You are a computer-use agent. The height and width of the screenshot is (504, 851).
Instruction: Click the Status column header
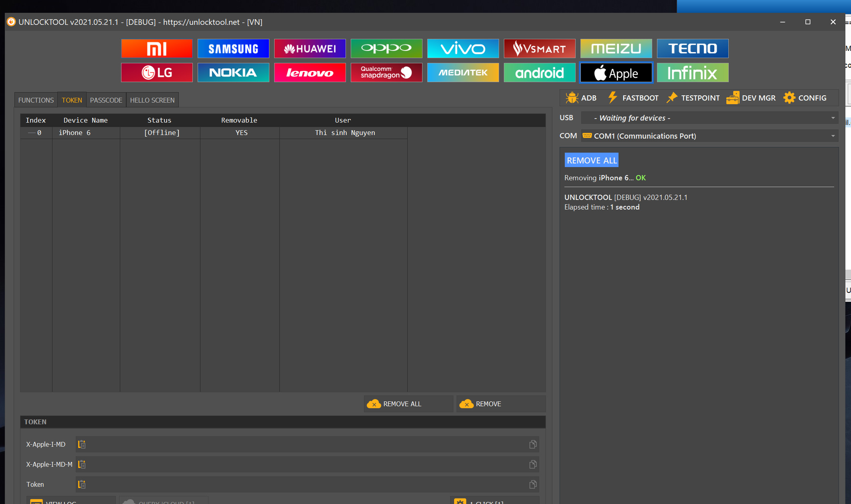pos(159,120)
